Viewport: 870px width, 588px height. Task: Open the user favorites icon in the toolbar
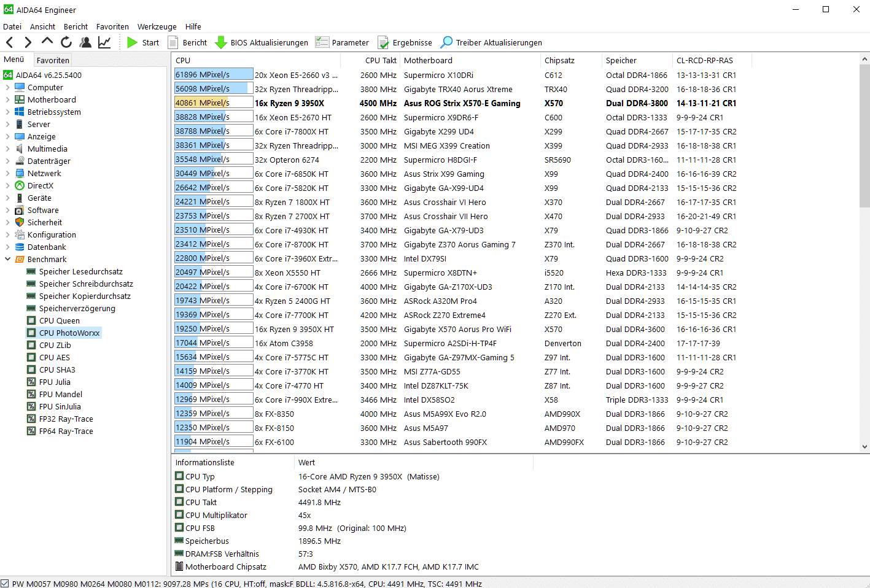pos(85,42)
